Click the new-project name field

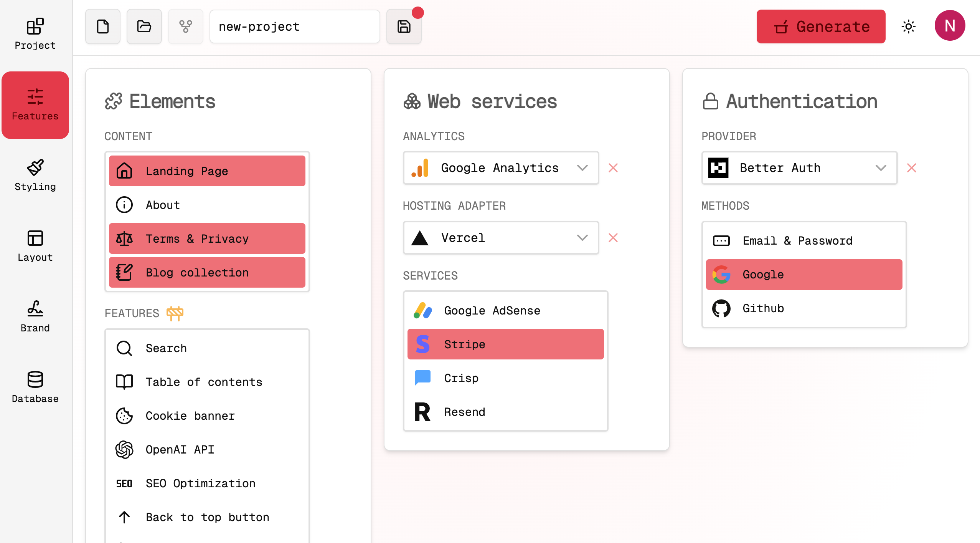click(294, 26)
